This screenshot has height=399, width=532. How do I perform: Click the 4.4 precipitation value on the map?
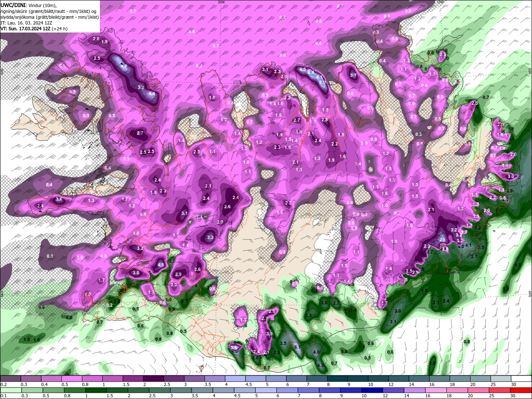point(152,94)
